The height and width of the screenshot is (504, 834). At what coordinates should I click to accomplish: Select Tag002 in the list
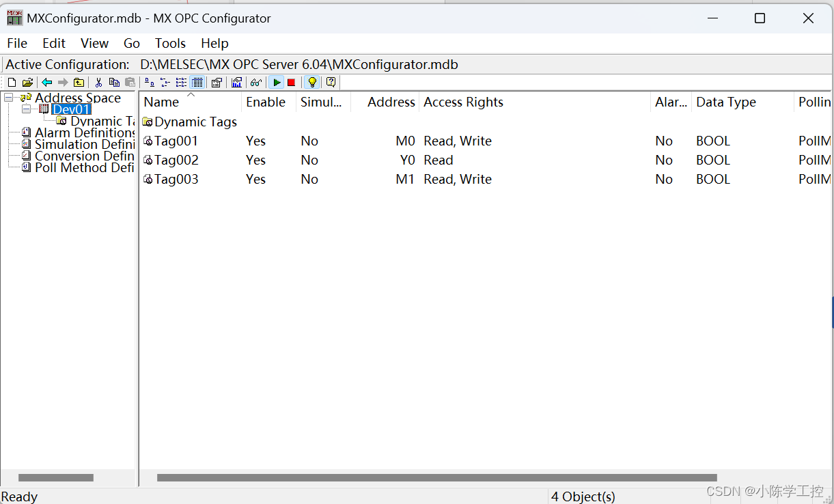pyautogui.click(x=171, y=160)
